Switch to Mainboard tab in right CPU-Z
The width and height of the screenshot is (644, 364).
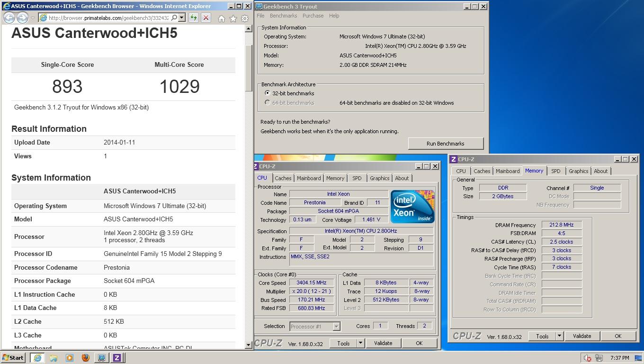coord(507,171)
